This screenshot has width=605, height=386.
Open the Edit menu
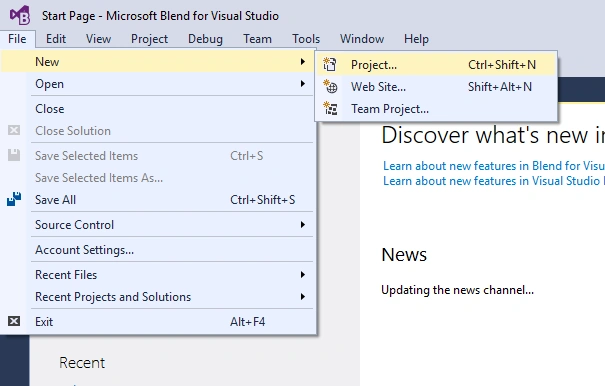coord(56,39)
